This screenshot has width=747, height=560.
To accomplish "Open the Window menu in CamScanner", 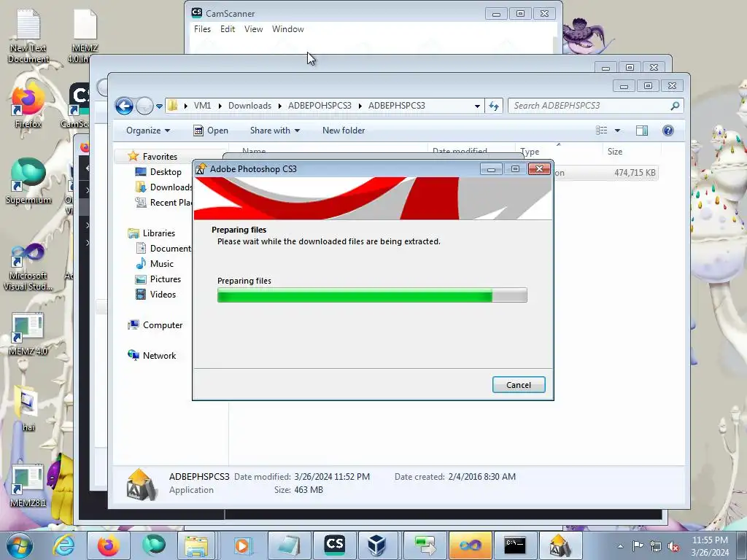I will point(287,29).
